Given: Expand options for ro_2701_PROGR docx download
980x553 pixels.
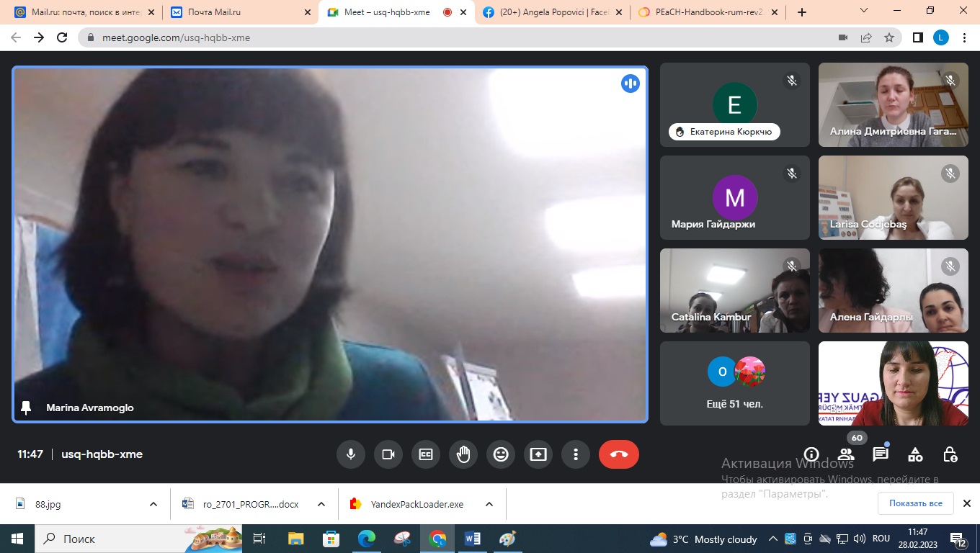Looking at the screenshot, I should (321, 504).
